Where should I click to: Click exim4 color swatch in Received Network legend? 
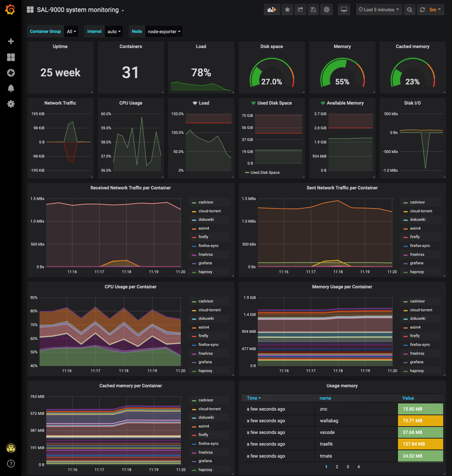click(x=194, y=229)
